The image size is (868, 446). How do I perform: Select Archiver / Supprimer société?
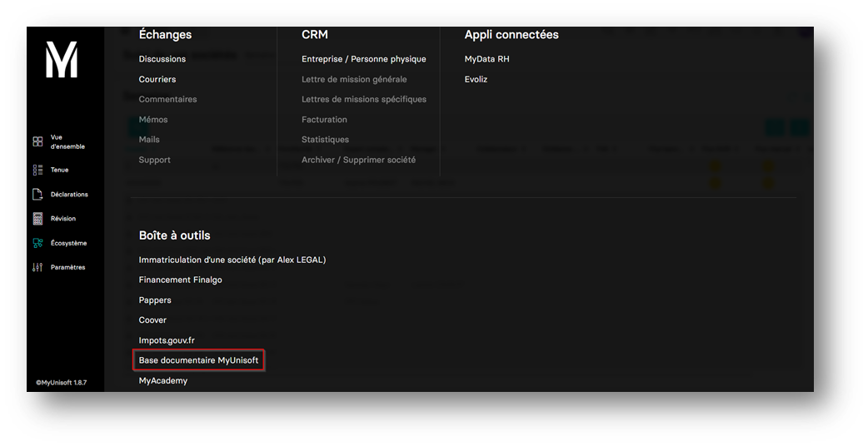click(359, 160)
